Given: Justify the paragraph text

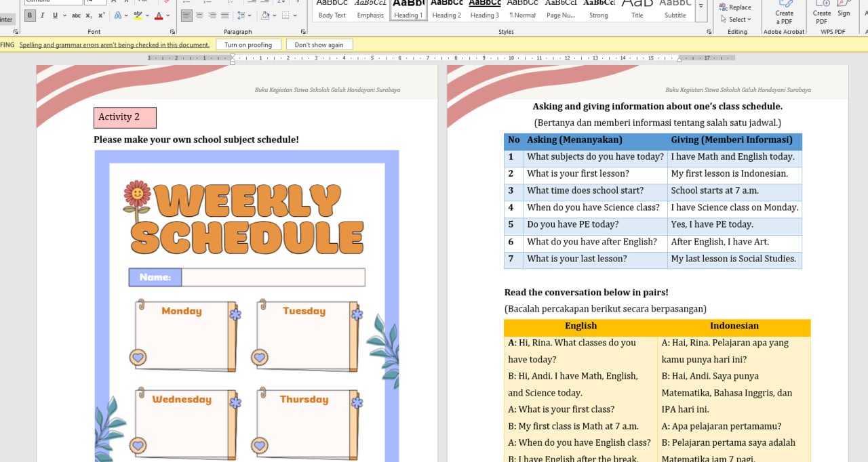Looking at the screenshot, I should (x=224, y=15).
